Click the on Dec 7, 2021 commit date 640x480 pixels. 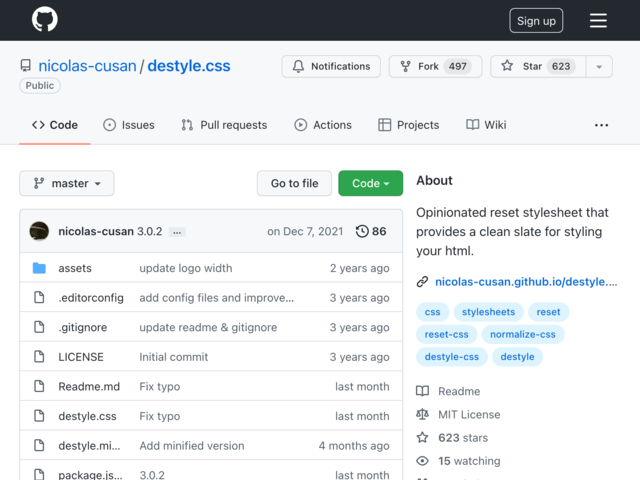click(305, 231)
